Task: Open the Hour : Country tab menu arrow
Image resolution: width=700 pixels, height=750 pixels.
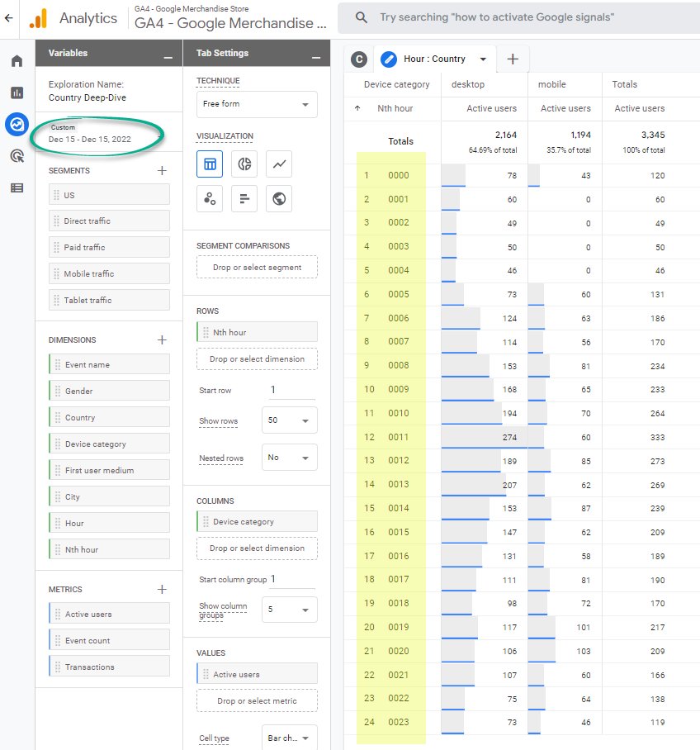Action: (484, 59)
